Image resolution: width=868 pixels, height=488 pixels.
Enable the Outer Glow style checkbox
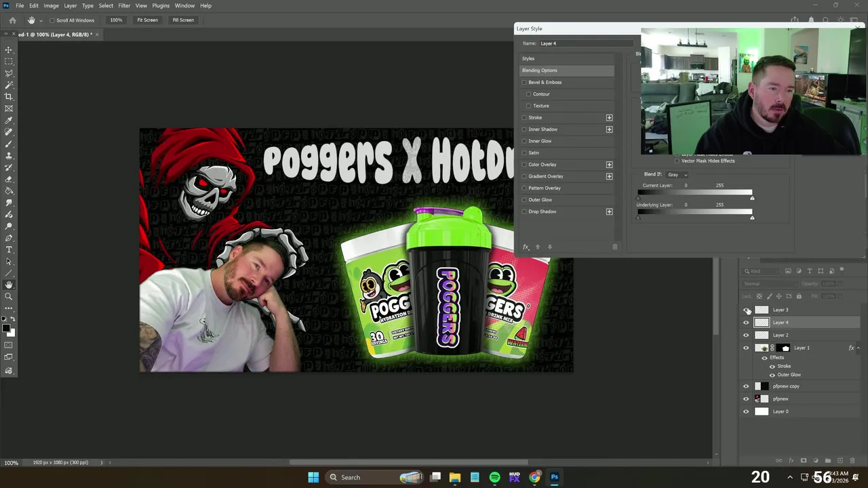click(x=524, y=200)
